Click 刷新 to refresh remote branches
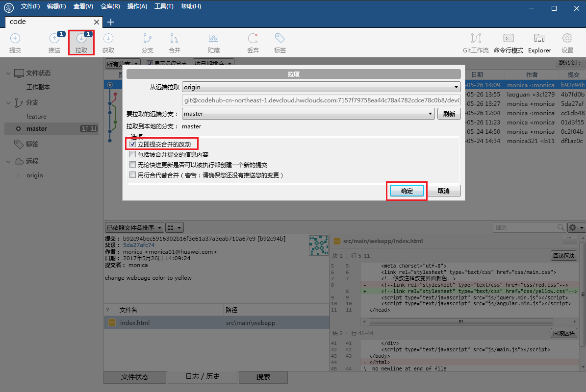The height and width of the screenshot is (392, 586). (449, 114)
